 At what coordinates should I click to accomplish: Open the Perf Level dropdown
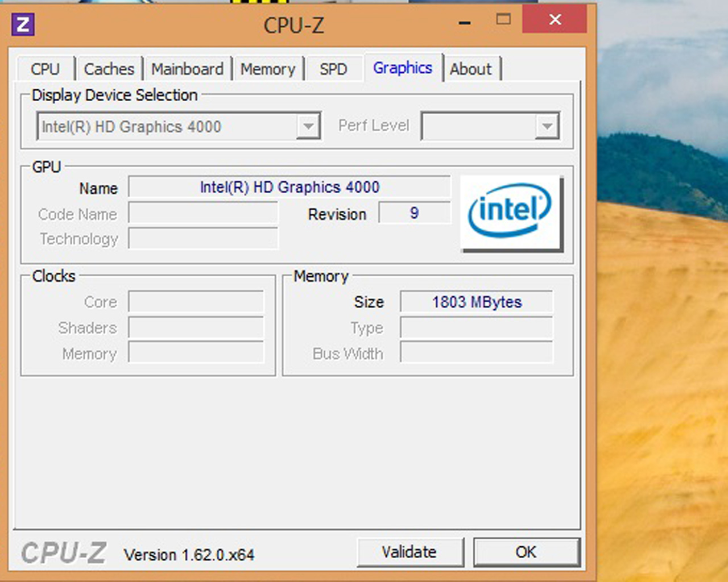pos(547,126)
